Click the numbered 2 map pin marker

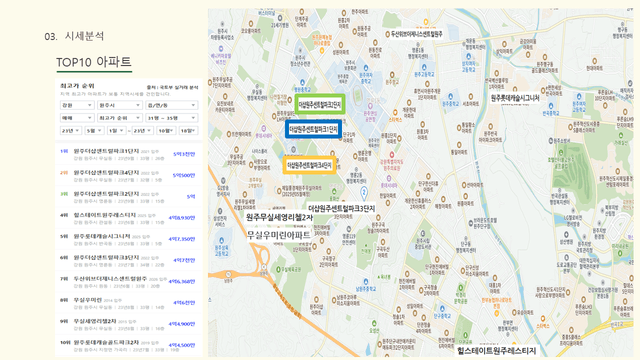coord(364,192)
